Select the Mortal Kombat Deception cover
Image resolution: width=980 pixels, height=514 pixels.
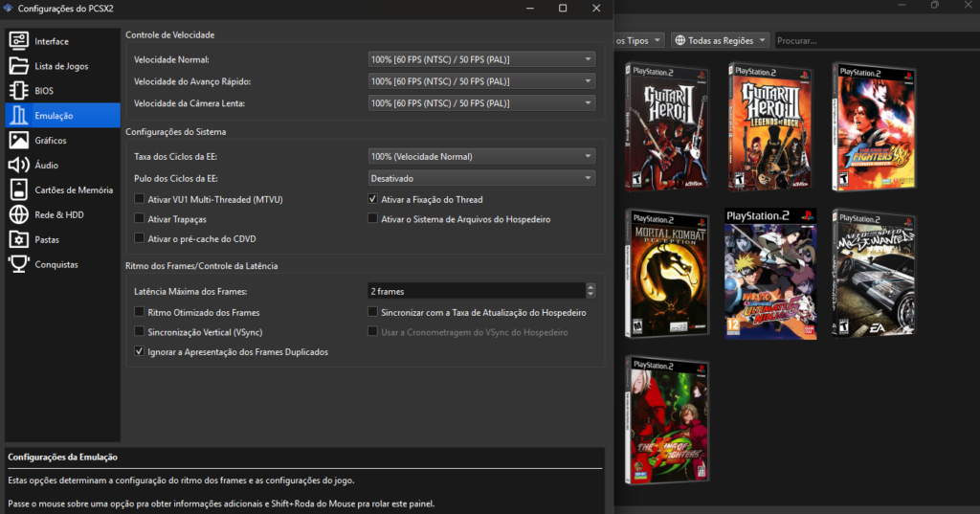(x=667, y=273)
